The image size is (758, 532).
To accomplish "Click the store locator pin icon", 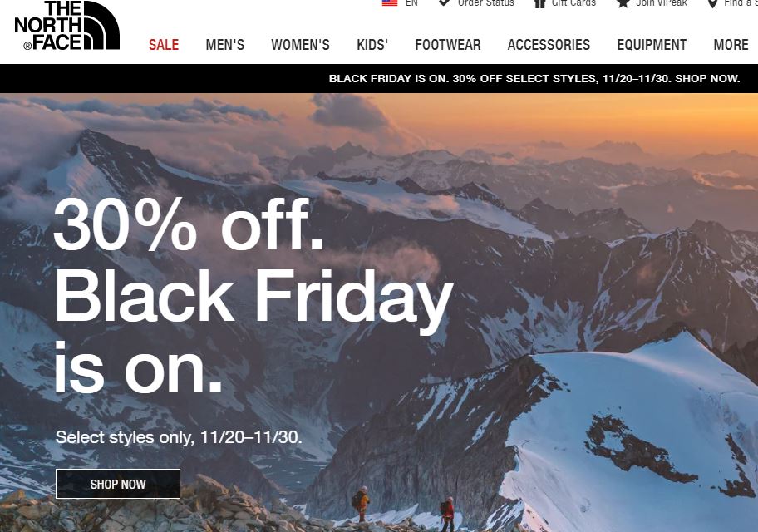I will click(712, 4).
